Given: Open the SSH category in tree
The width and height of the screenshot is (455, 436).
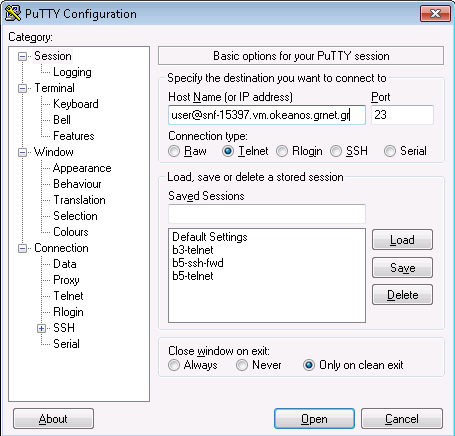Looking at the screenshot, I should [64, 328].
